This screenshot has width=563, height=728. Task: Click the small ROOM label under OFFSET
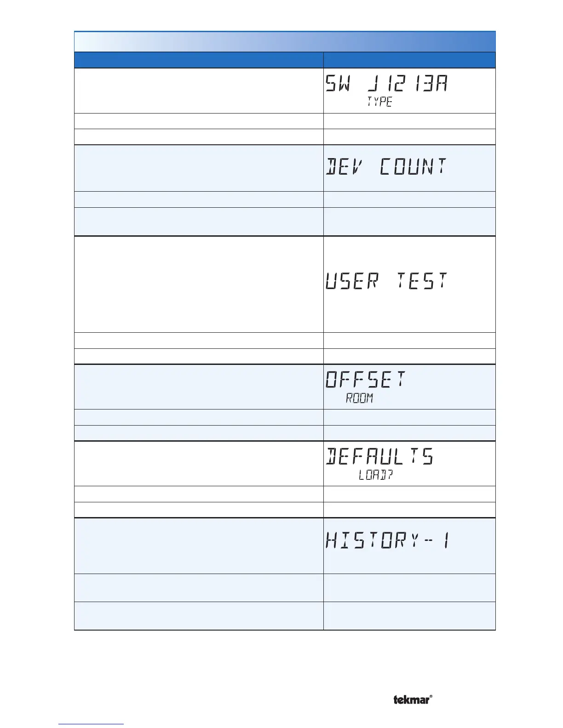(x=359, y=398)
